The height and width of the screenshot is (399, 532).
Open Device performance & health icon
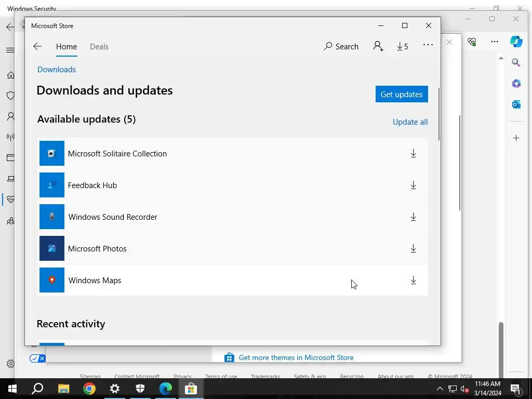(x=10, y=199)
